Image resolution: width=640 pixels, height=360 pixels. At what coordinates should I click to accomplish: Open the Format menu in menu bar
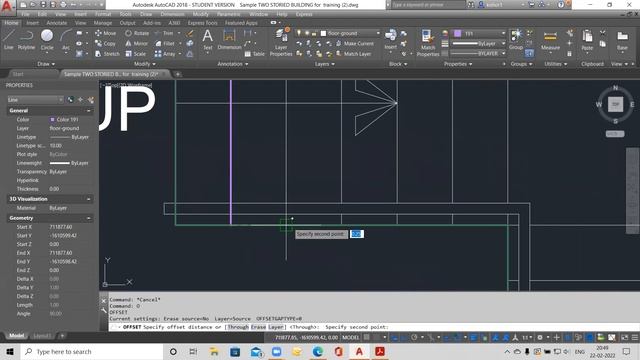pos(103,14)
